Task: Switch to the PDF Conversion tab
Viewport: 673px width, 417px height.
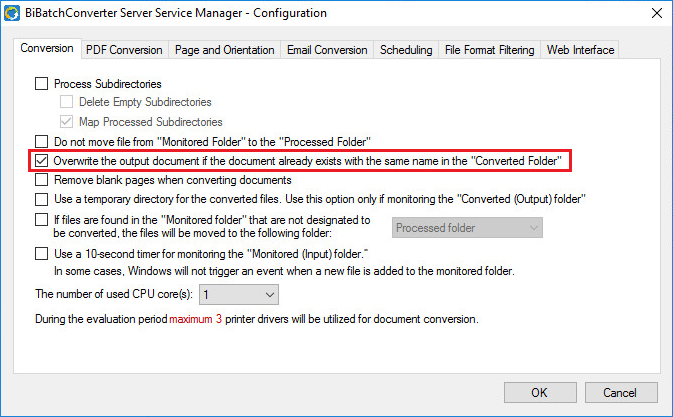Action: pos(124,50)
